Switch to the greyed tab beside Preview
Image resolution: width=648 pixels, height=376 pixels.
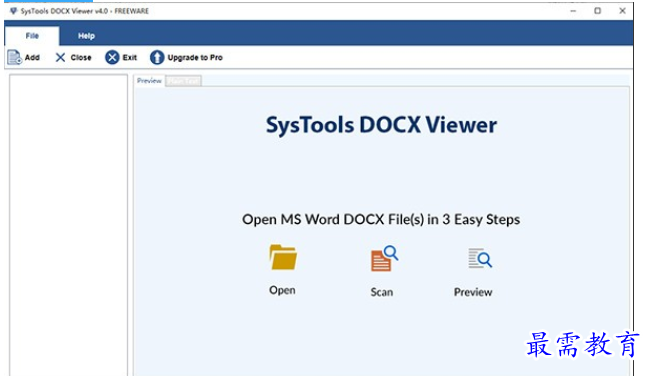coord(183,81)
